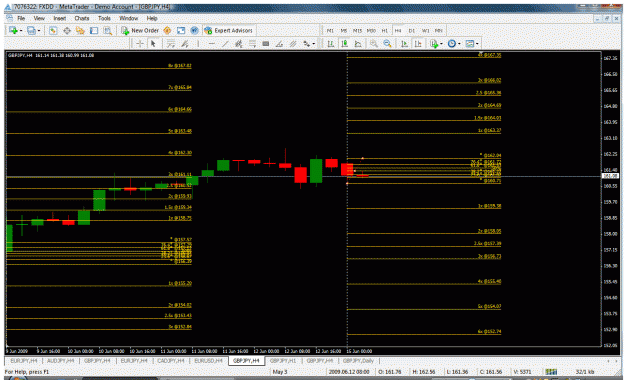Open the Data Window crosshair icon
This screenshot has height=380, width=625.
(x=67, y=30)
